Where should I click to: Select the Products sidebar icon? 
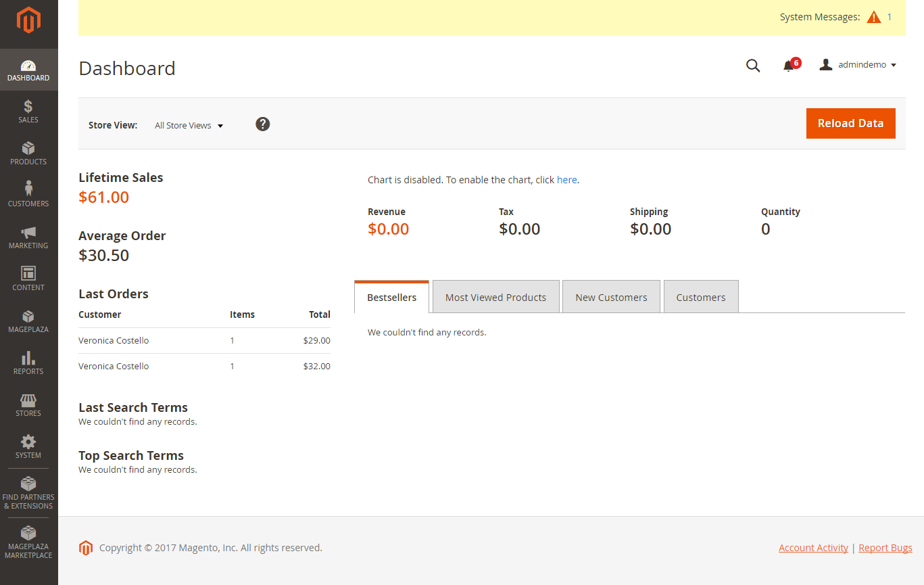pyautogui.click(x=28, y=153)
